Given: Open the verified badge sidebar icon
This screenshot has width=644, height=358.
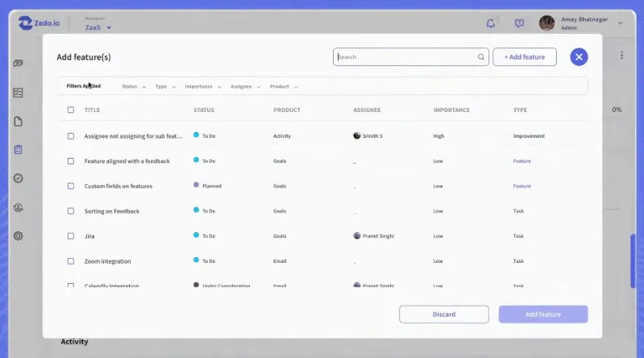Looking at the screenshot, I should [x=18, y=178].
